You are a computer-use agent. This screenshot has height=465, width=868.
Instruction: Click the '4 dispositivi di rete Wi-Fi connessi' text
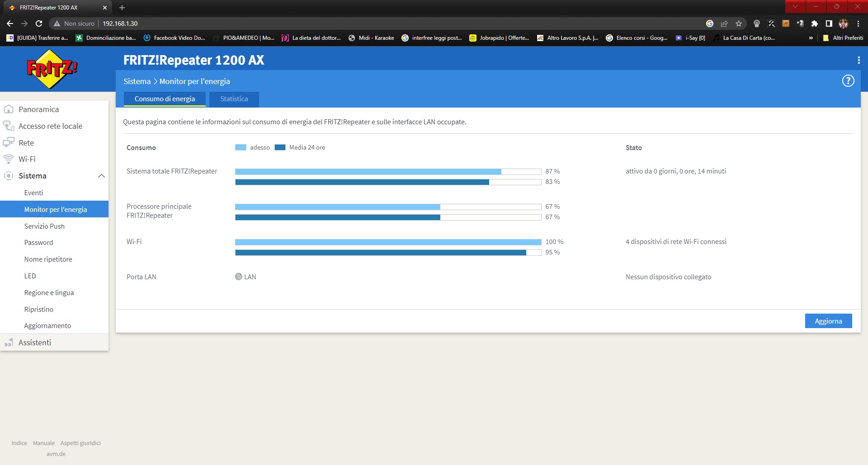pyautogui.click(x=676, y=242)
